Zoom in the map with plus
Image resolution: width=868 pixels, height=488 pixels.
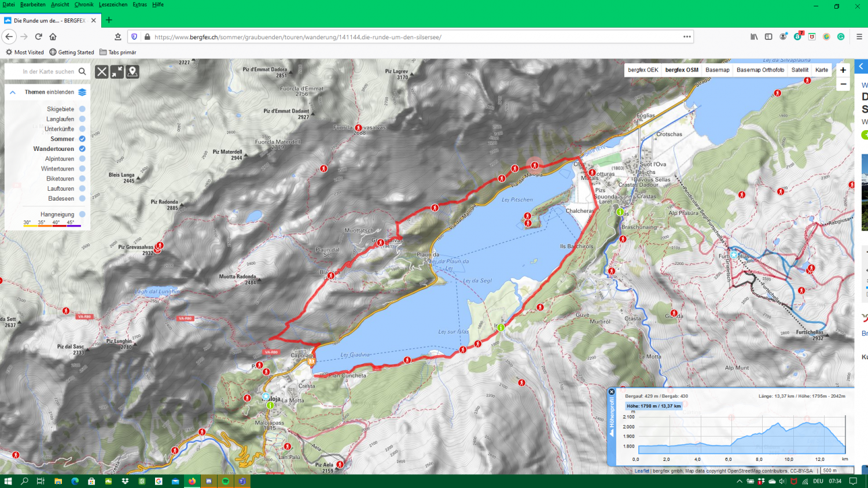(x=843, y=70)
